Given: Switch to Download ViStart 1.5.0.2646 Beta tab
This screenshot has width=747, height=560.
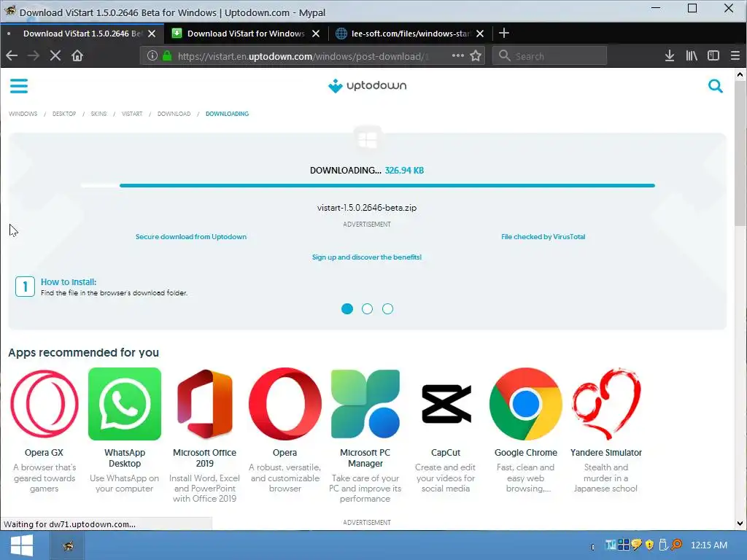Looking at the screenshot, I should [82, 34].
